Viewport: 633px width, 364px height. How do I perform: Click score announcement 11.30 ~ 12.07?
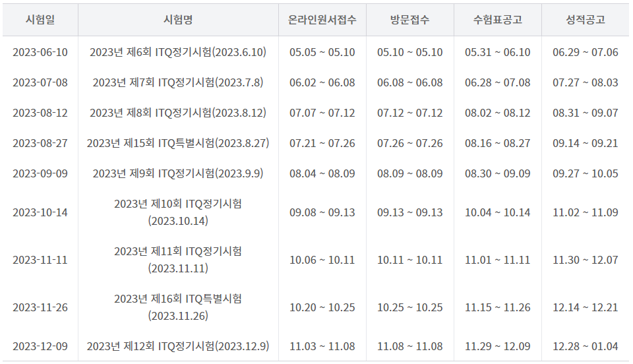click(586, 260)
